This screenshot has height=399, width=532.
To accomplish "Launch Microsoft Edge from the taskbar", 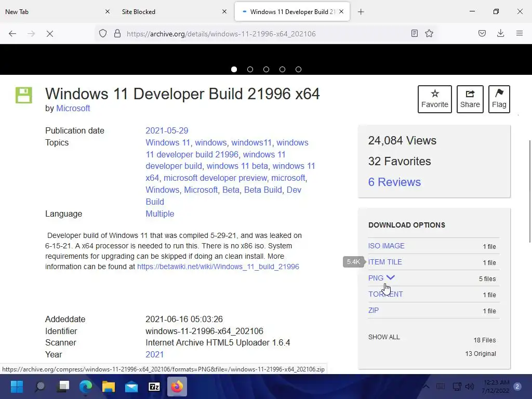I will click(86, 387).
